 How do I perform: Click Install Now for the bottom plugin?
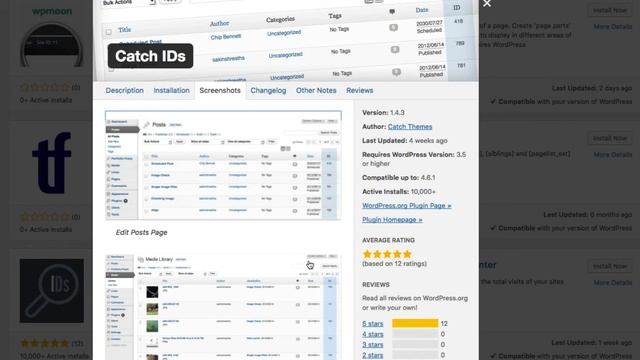point(610,266)
